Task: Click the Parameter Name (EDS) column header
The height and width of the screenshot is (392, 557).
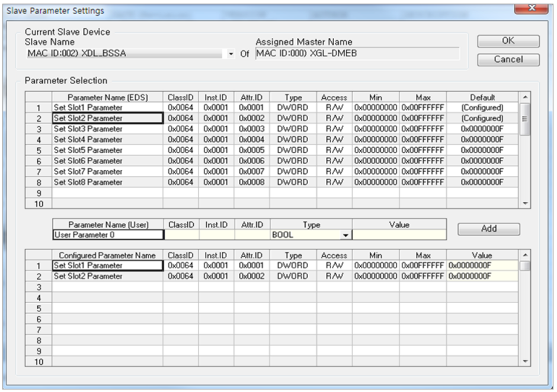Action: point(107,97)
